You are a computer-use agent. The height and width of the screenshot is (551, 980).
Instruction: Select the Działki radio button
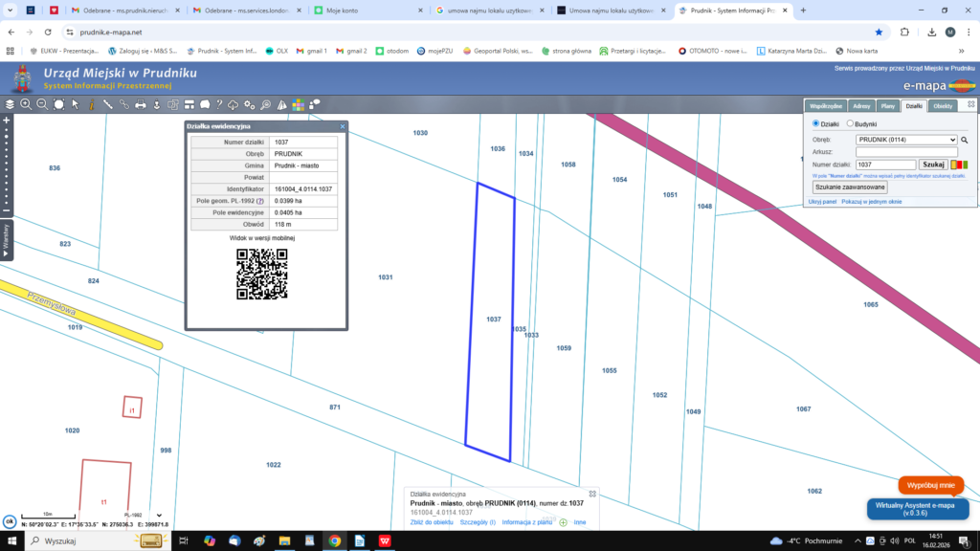tap(815, 124)
